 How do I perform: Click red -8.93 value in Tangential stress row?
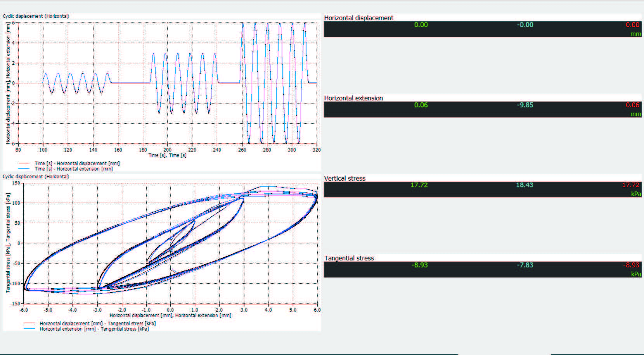point(631,265)
